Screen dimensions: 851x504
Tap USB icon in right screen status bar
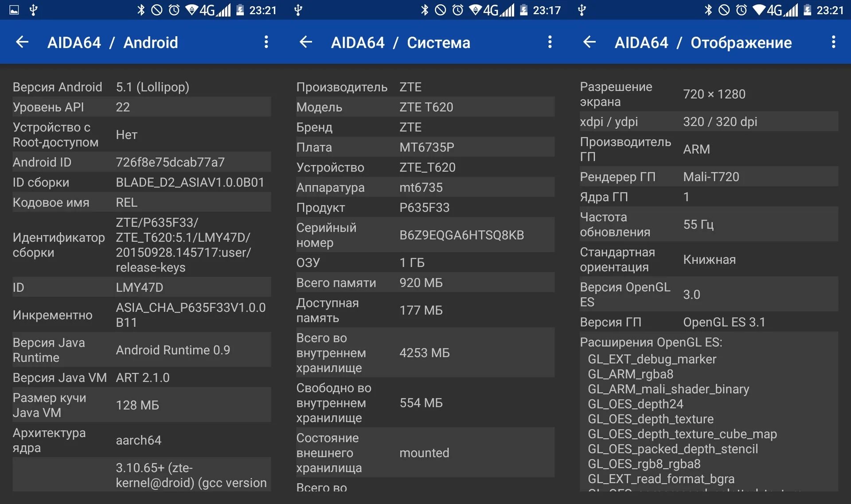point(582,10)
